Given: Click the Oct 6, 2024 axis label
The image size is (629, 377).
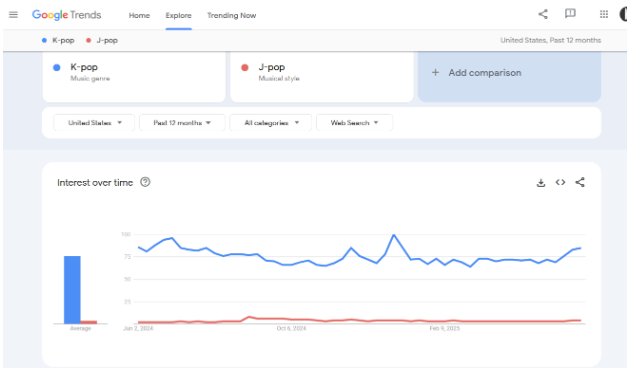Looking at the screenshot, I should click(291, 328).
